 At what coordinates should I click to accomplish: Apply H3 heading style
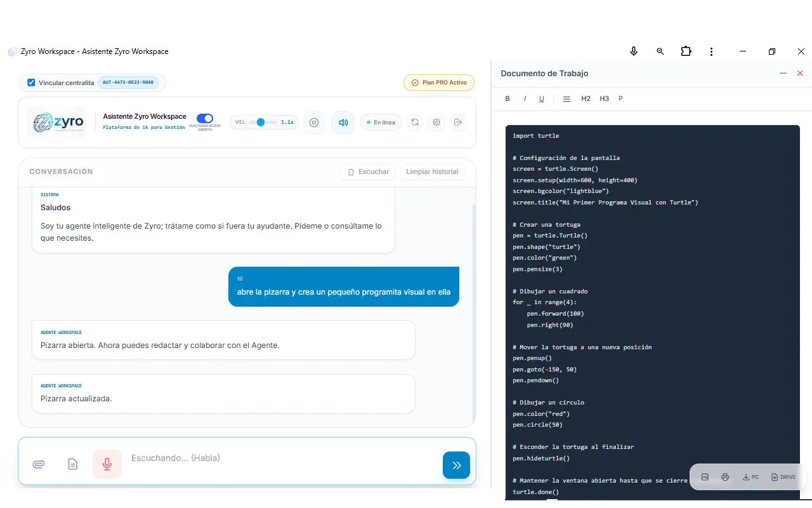tap(604, 98)
